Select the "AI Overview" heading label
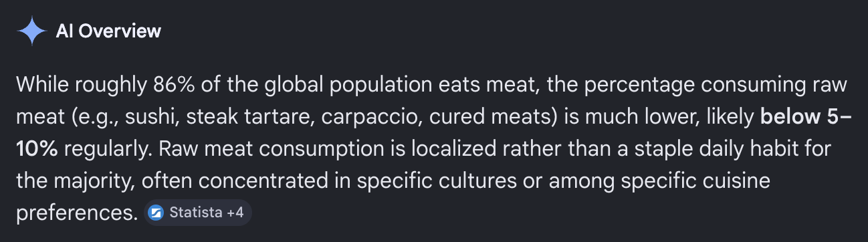This screenshot has height=242, width=868. 108,31
